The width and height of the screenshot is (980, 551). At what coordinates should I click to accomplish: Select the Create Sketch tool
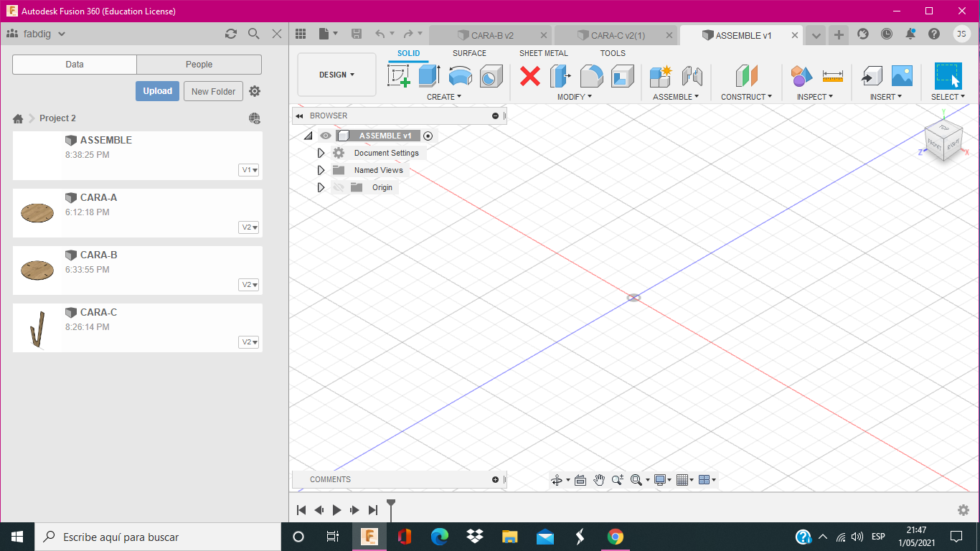pos(399,75)
